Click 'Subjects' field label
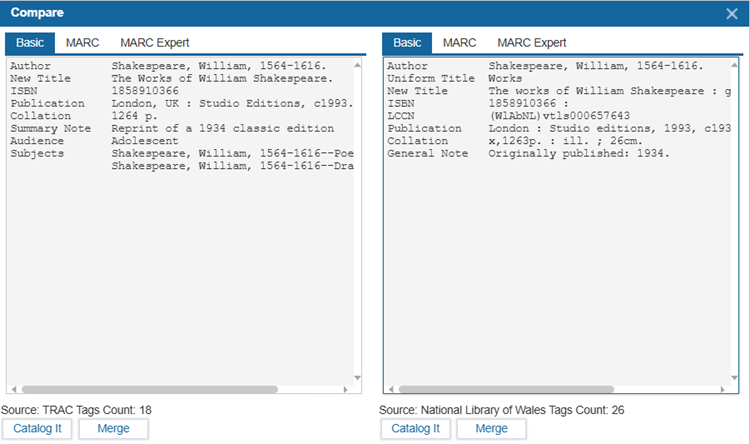Image resolution: width=750 pixels, height=444 pixels. point(37,154)
